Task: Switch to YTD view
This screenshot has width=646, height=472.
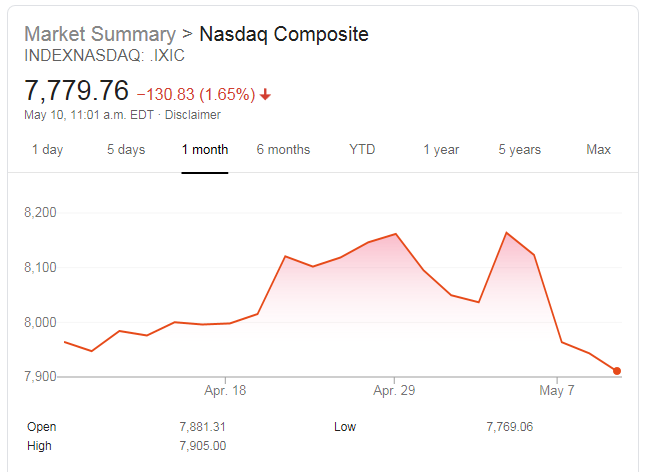Action: pos(362,150)
